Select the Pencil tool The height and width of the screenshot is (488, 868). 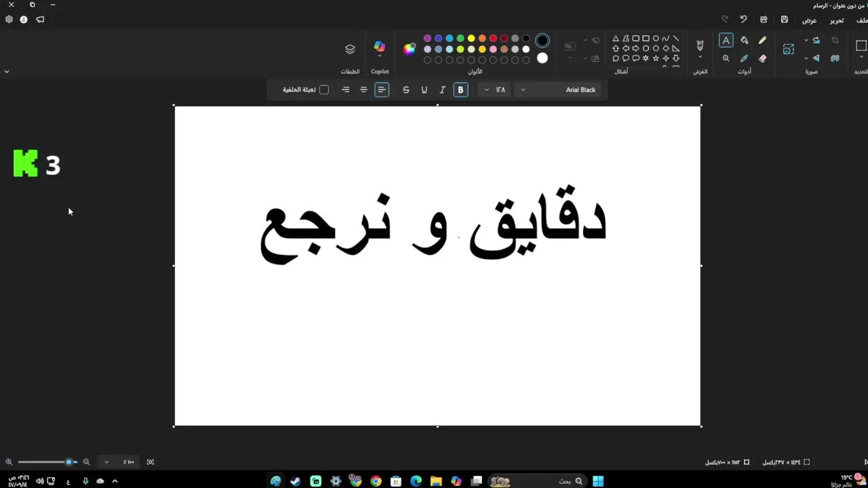[762, 41]
